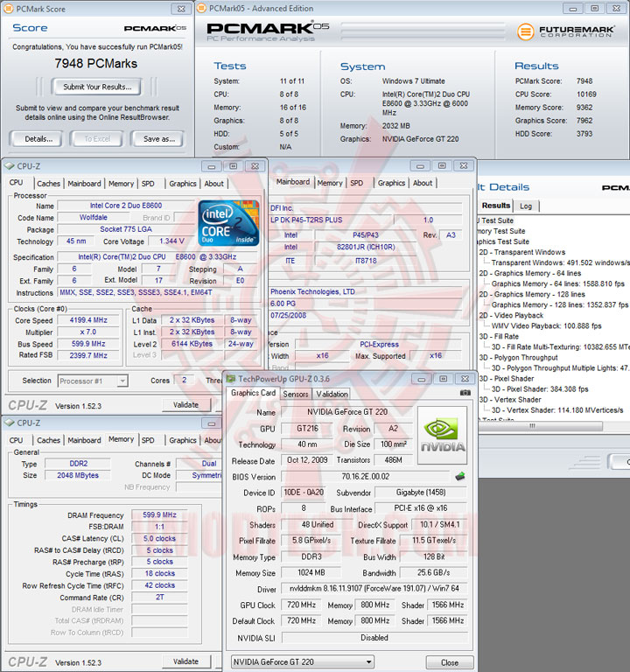
Task: Click the GPU-Z screenshot camera icon
Action: [465, 393]
